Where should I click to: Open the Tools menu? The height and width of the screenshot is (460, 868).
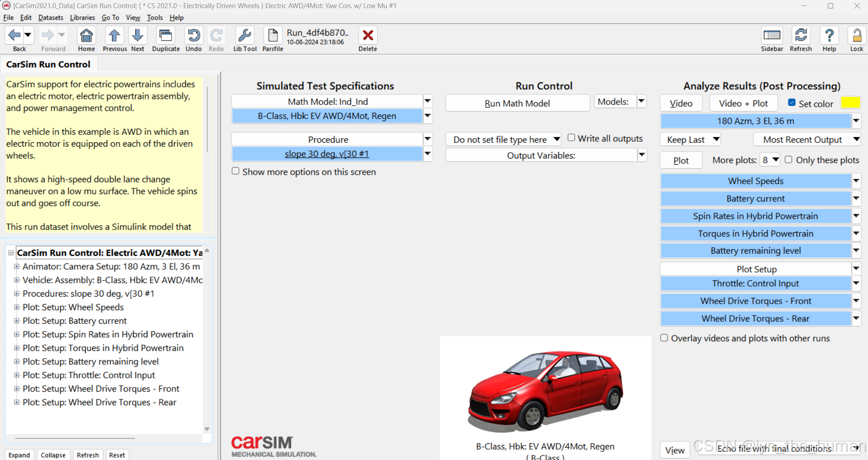155,18
